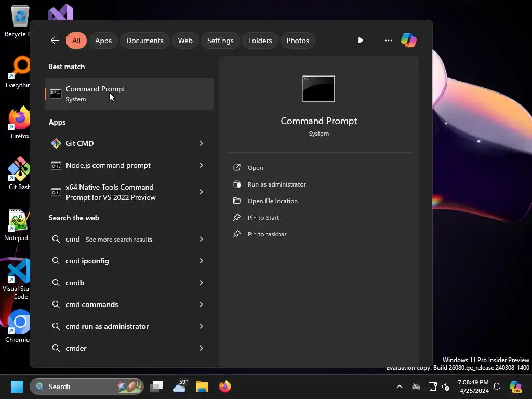Open the Windows Start button

coord(17,387)
